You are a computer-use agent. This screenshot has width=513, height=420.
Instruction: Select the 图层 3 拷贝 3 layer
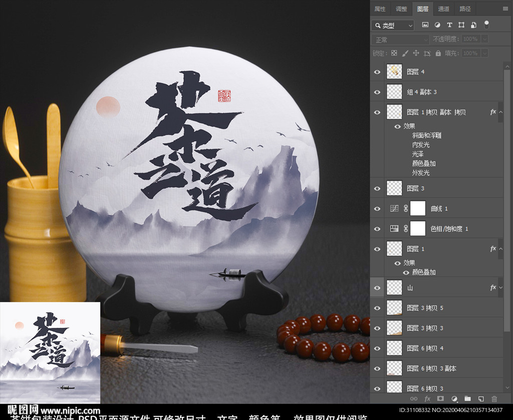coord(437,328)
